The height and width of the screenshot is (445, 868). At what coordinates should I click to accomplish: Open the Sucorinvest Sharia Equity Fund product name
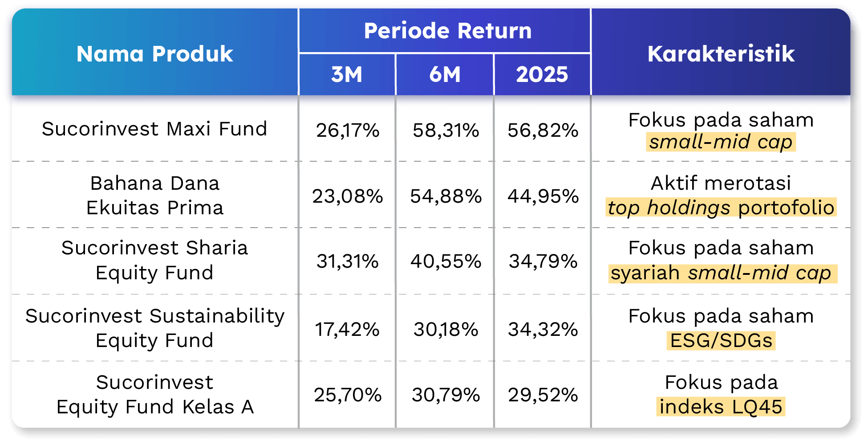click(x=154, y=260)
